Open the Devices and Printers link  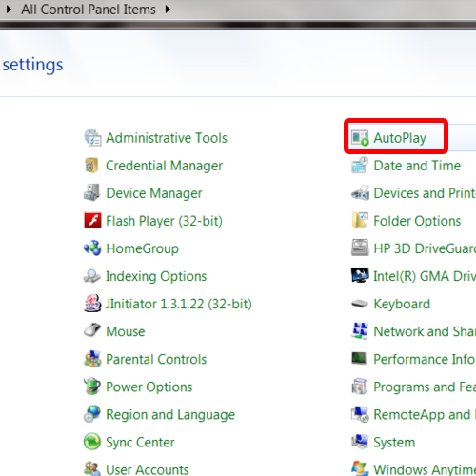point(425,193)
